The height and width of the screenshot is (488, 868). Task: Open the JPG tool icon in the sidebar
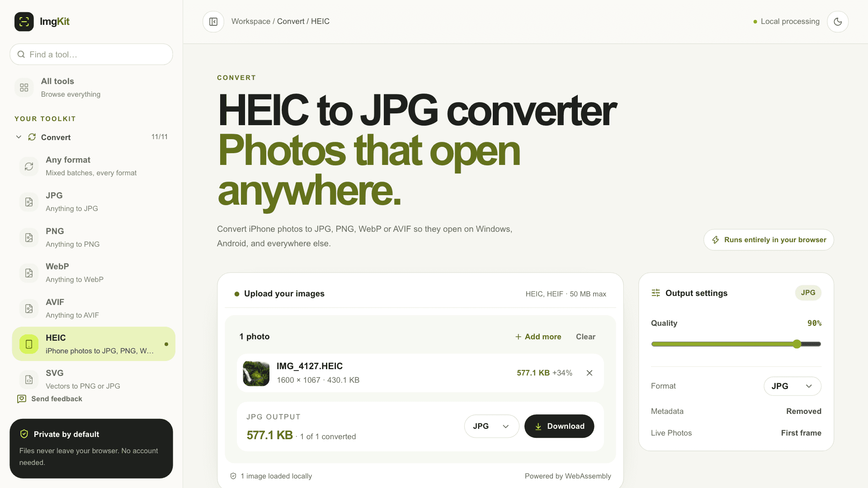tap(29, 202)
